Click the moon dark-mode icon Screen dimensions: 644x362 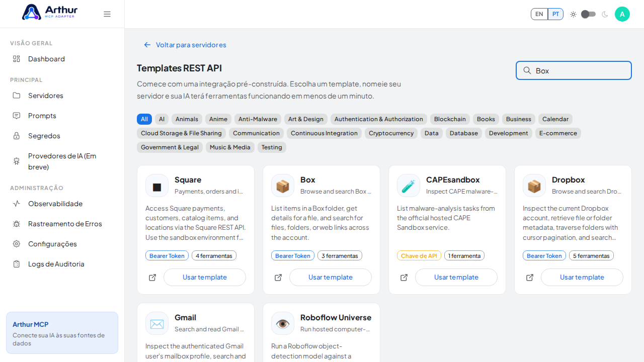click(x=605, y=14)
